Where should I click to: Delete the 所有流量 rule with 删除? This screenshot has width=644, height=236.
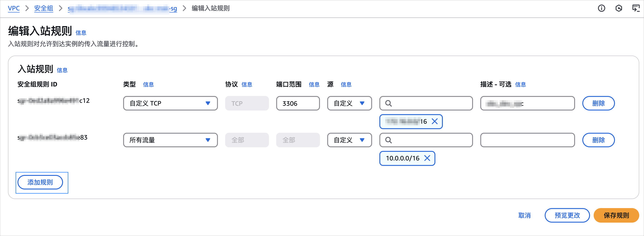(x=598, y=140)
